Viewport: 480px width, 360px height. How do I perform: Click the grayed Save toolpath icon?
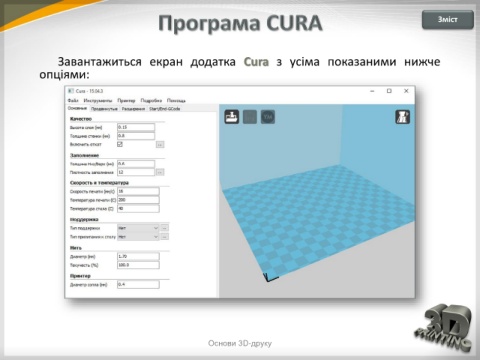click(250, 117)
